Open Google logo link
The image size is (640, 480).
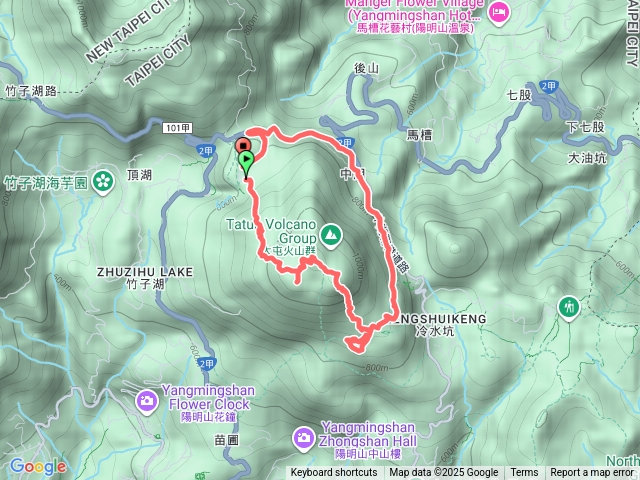(x=38, y=467)
